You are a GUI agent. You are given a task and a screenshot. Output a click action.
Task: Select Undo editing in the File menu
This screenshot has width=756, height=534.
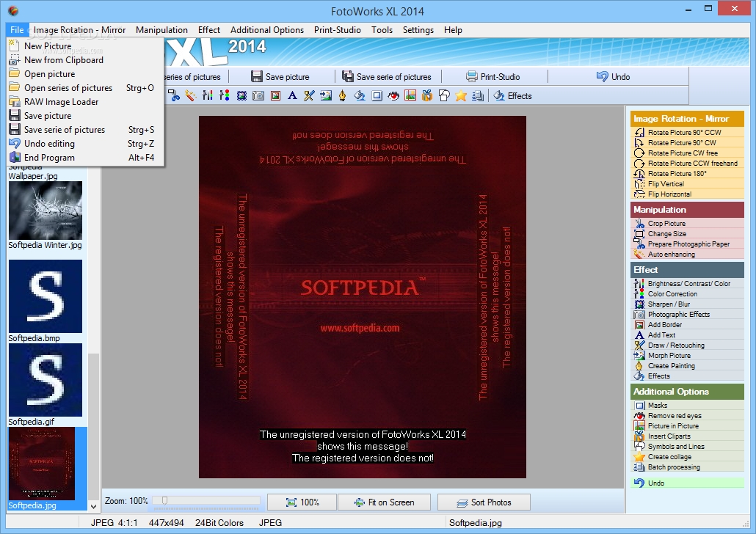(86, 144)
